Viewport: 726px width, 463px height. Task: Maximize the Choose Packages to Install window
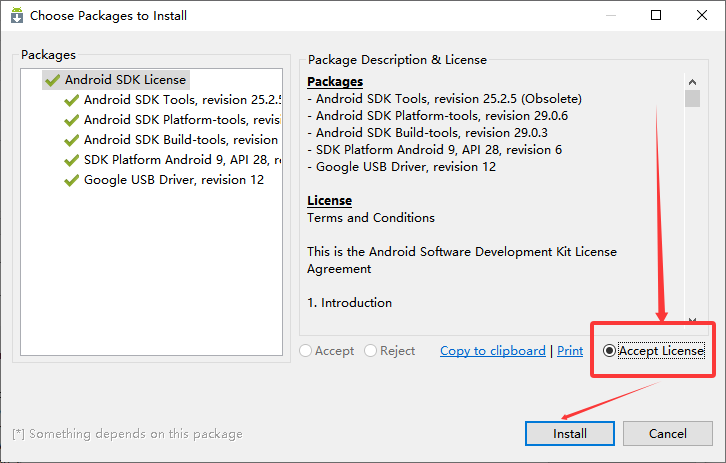tap(656, 15)
